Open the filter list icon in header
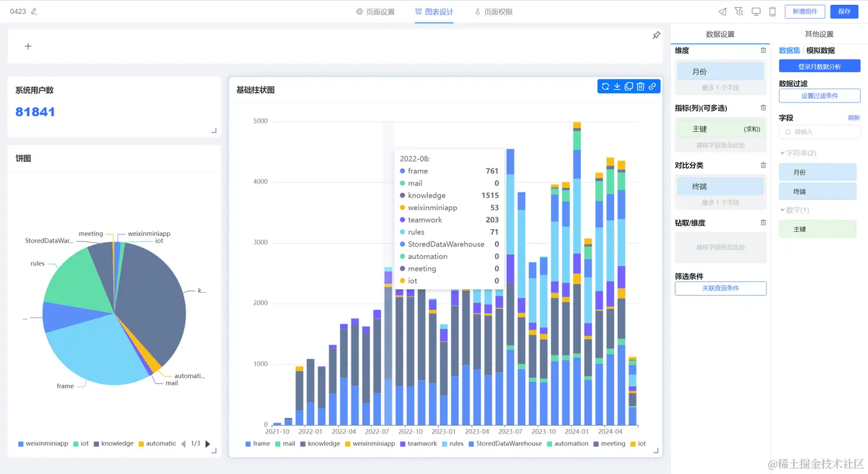This screenshot has height=474, width=868. (739, 11)
